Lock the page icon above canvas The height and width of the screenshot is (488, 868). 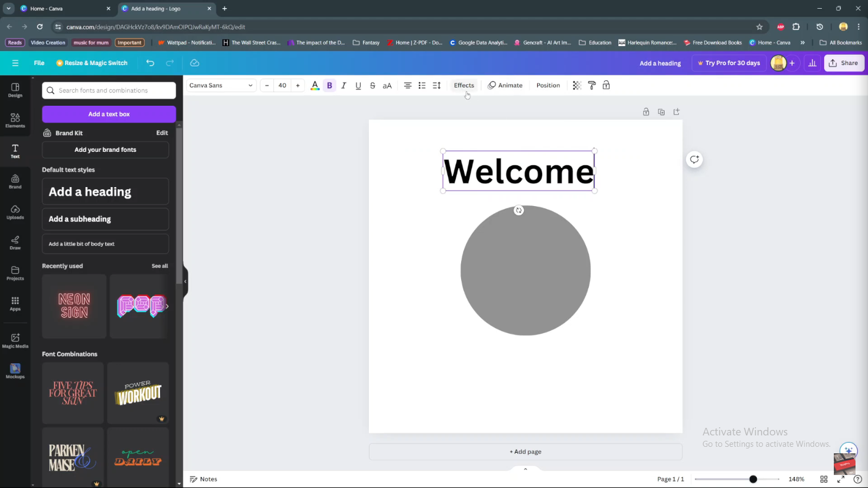point(646,112)
